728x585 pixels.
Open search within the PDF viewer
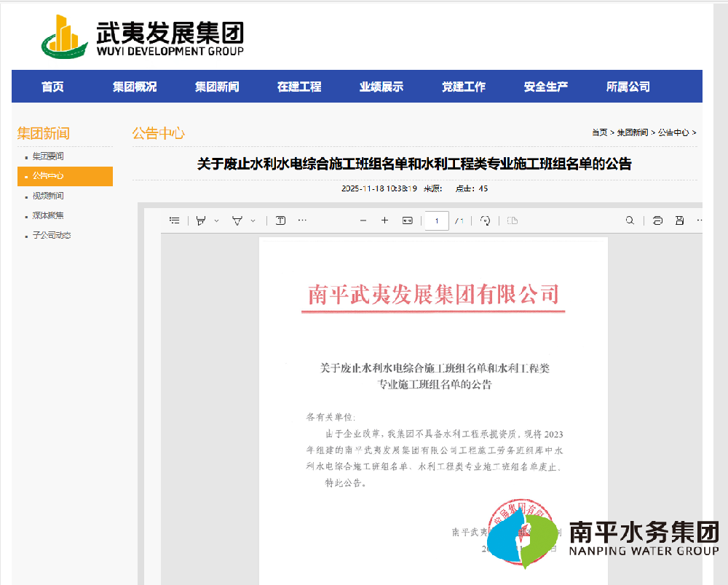click(x=630, y=220)
